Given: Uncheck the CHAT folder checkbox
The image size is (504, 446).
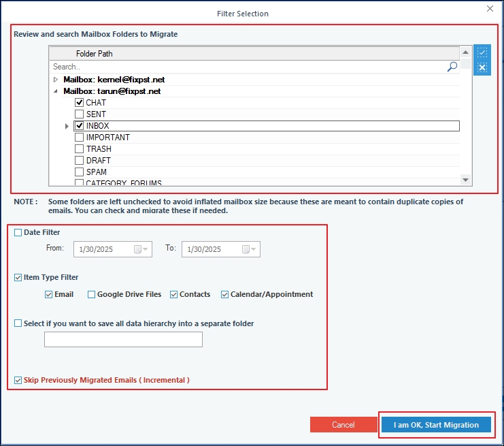Looking at the screenshot, I should click(x=79, y=103).
